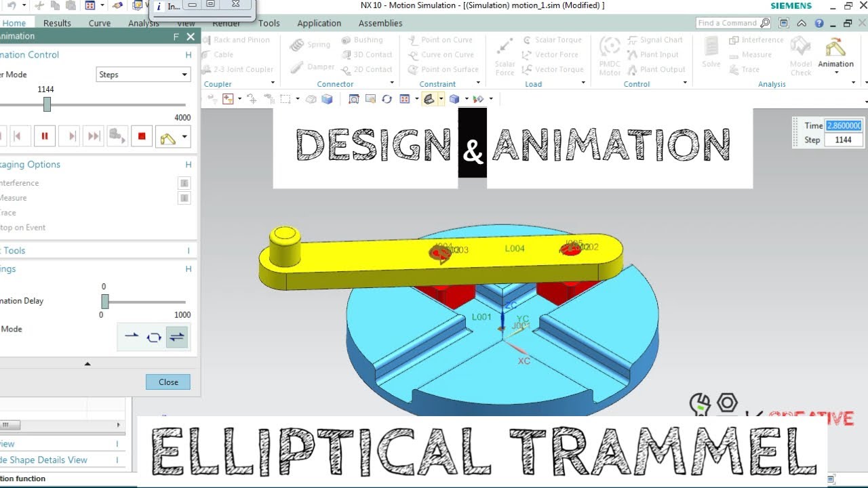
Task: Select the 3D Contact tool
Action: [367, 55]
